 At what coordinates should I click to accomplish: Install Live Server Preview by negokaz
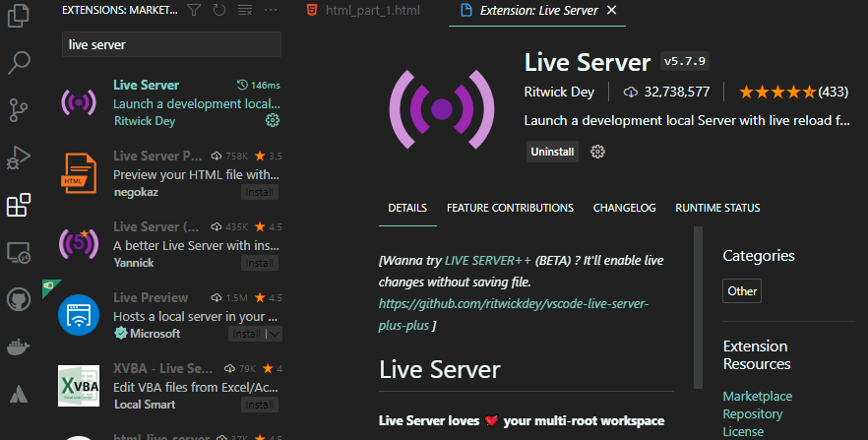pos(260,192)
